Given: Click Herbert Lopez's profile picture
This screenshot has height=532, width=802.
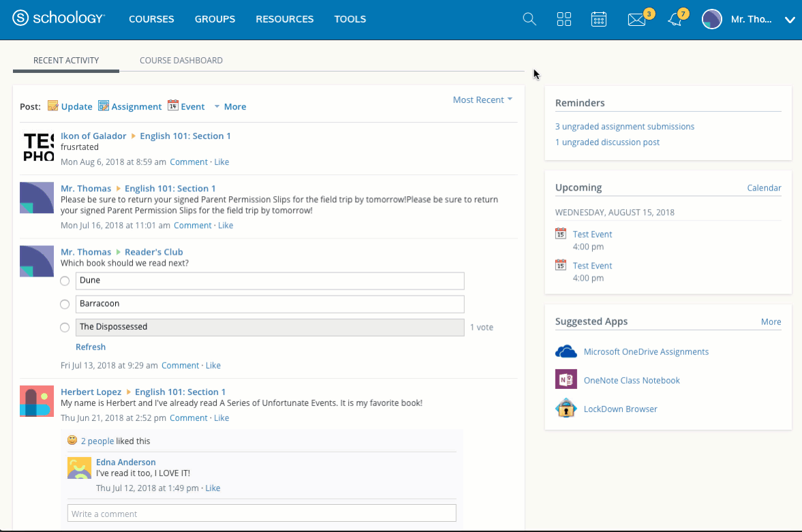Looking at the screenshot, I should click(37, 401).
